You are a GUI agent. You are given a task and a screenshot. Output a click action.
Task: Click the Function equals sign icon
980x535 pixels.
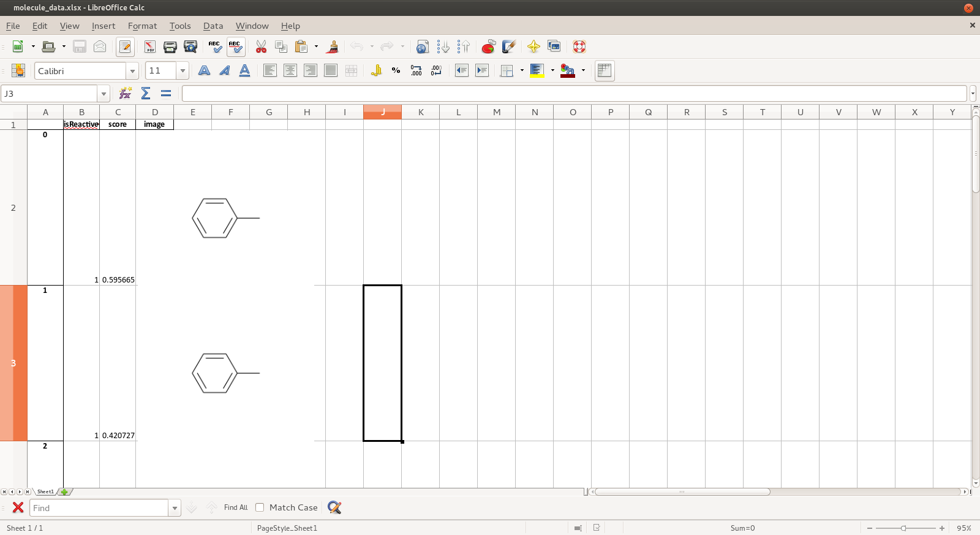(166, 93)
